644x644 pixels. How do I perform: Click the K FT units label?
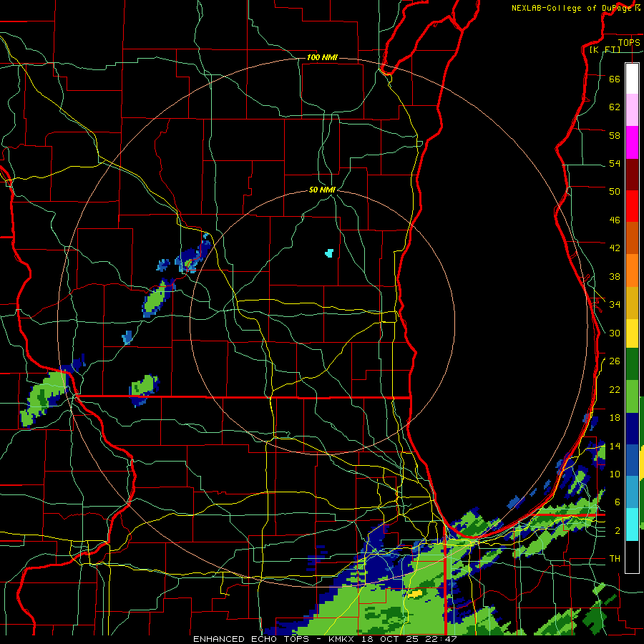pos(605,49)
